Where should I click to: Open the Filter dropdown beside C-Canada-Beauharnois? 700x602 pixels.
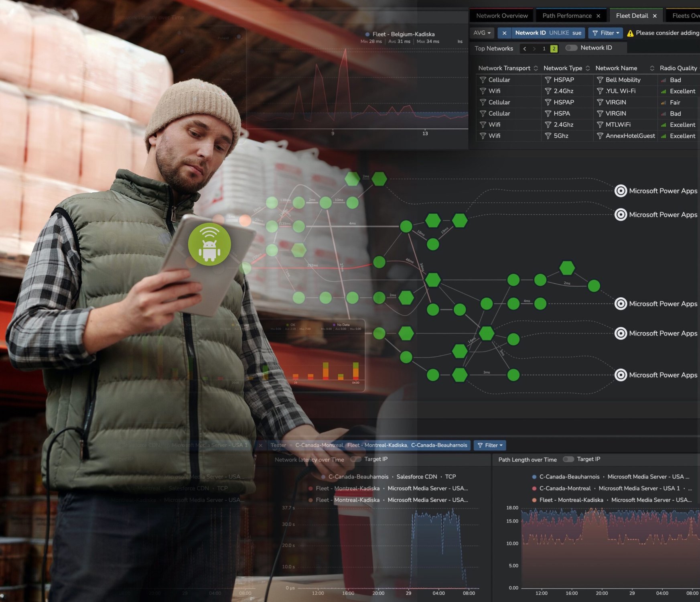[490, 445]
